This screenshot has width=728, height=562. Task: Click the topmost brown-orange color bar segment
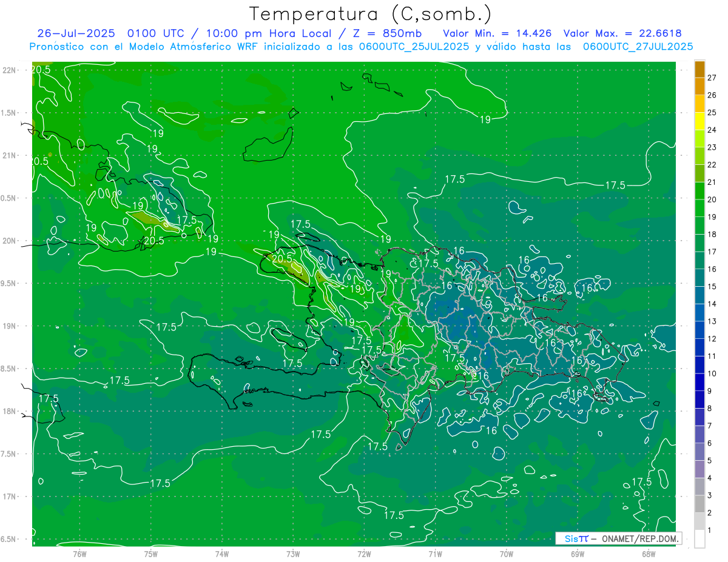tap(699, 69)
